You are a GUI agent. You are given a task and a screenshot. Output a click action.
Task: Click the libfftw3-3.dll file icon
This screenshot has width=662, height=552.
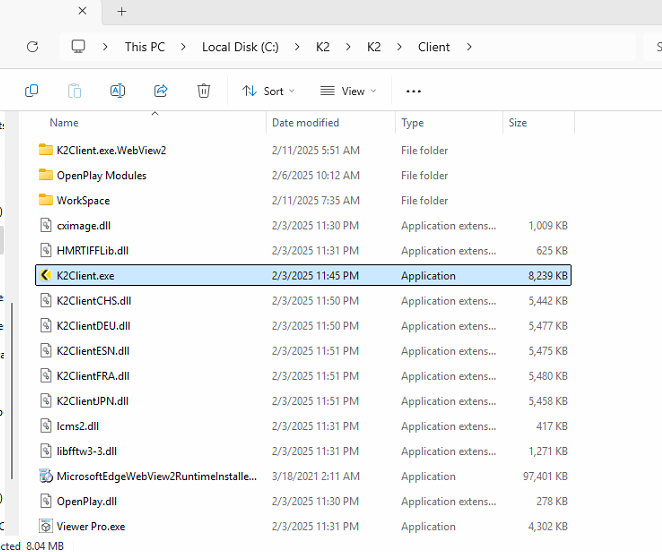(46, 451)
